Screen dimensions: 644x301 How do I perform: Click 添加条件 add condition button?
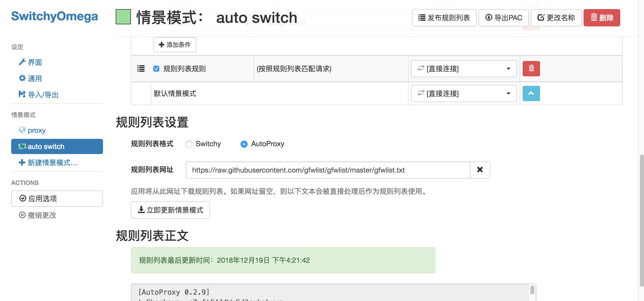(175, 45)
